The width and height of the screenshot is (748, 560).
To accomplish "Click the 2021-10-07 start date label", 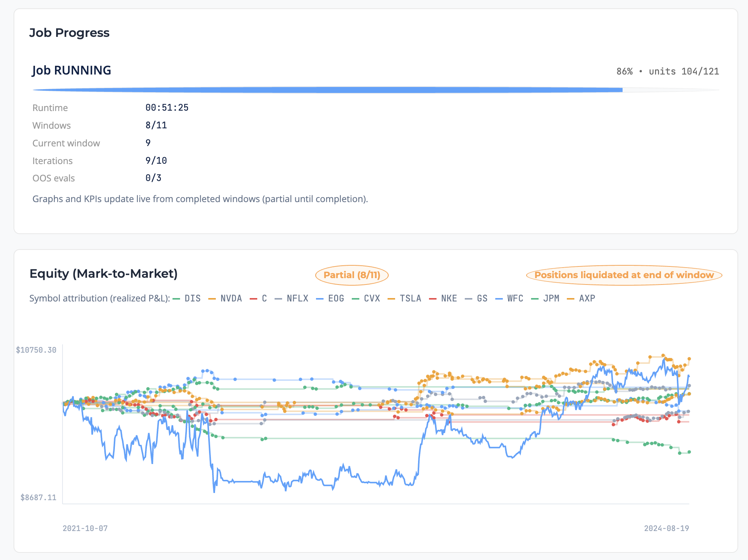I will pos(85,528).
